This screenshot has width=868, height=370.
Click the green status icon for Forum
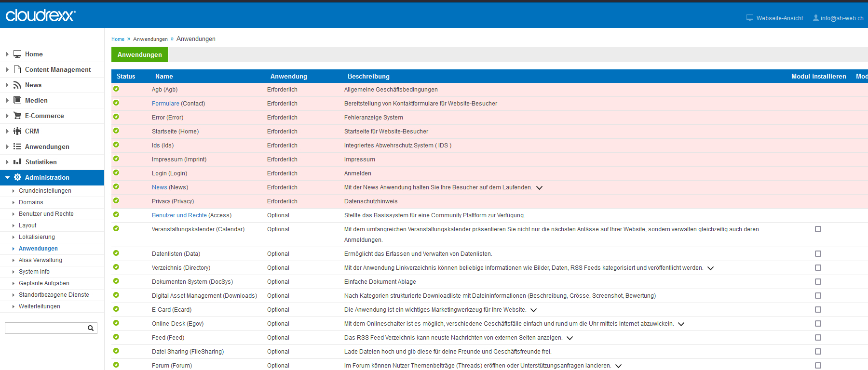116,365
